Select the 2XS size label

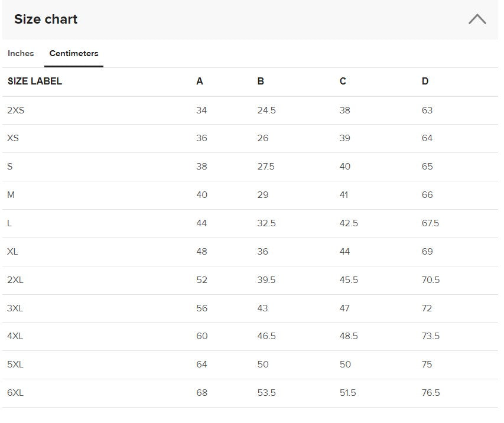[x=16, y=110]
